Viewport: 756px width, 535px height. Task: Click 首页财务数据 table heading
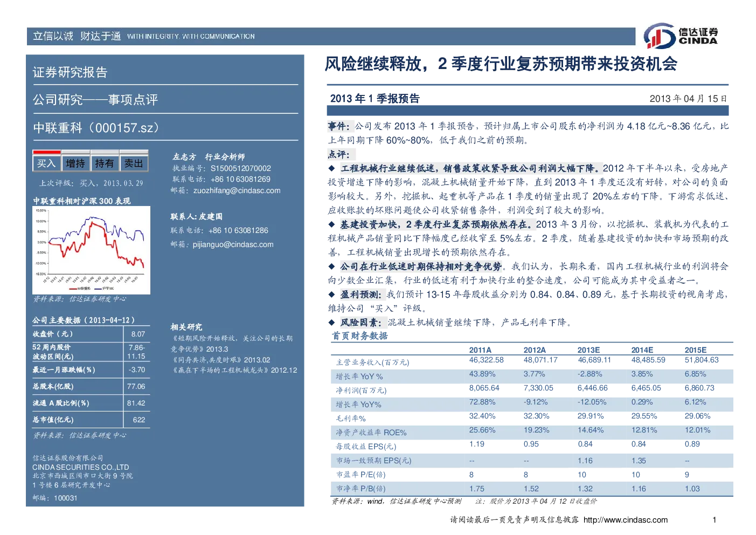point(359,335)
